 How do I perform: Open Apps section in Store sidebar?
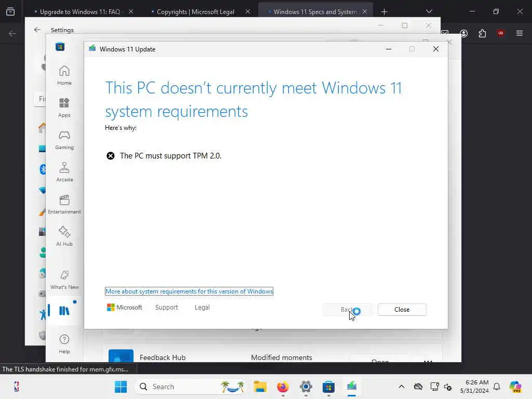click(64, 108)
